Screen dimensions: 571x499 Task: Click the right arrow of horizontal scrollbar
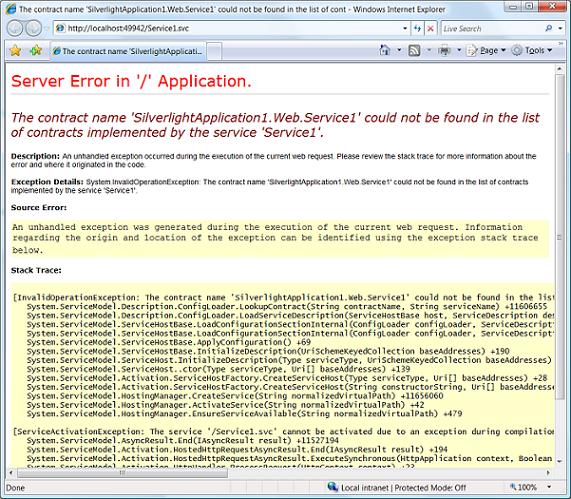tap(548, 473)
